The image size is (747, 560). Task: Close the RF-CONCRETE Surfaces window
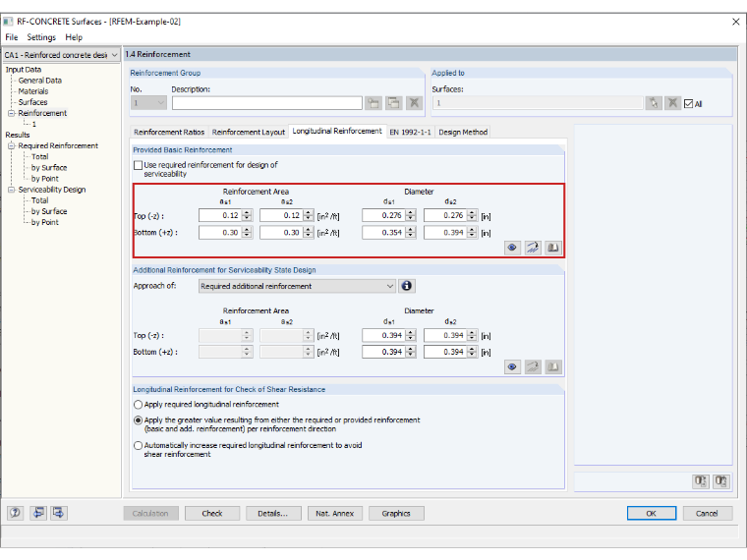click(x=735, y=22)
